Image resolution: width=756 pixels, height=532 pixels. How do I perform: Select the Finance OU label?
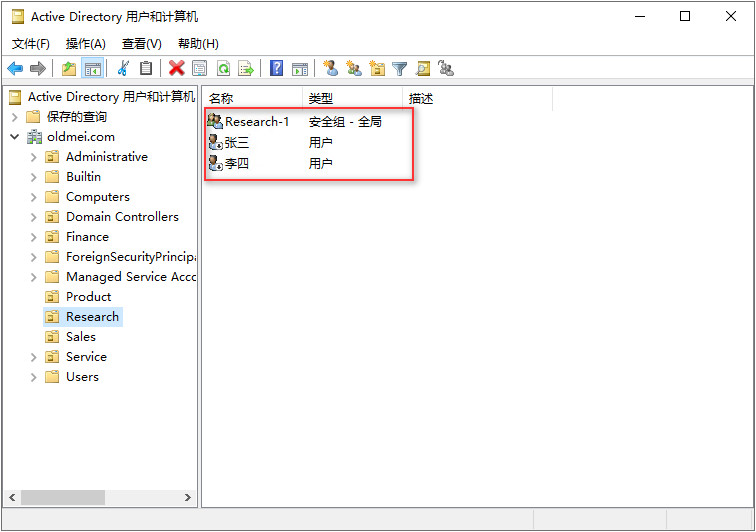tap(87, 237)
